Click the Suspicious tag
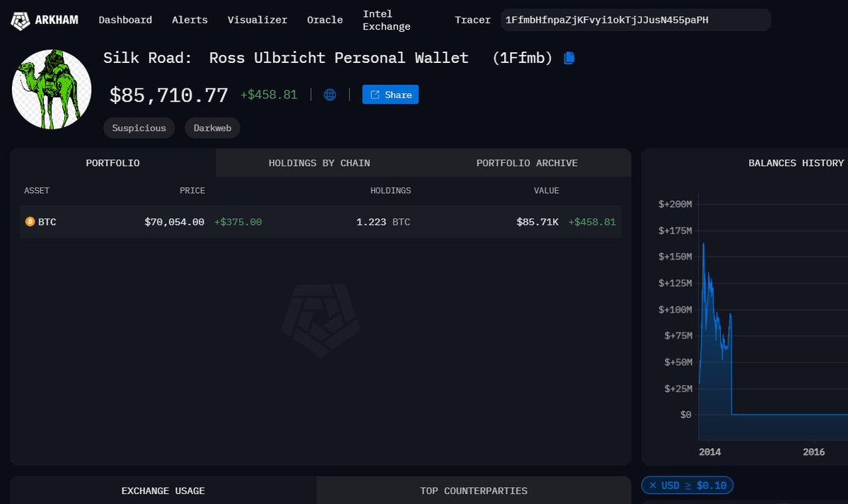The image size is (848, 504). pyautogui.click(x=139, y=128)
